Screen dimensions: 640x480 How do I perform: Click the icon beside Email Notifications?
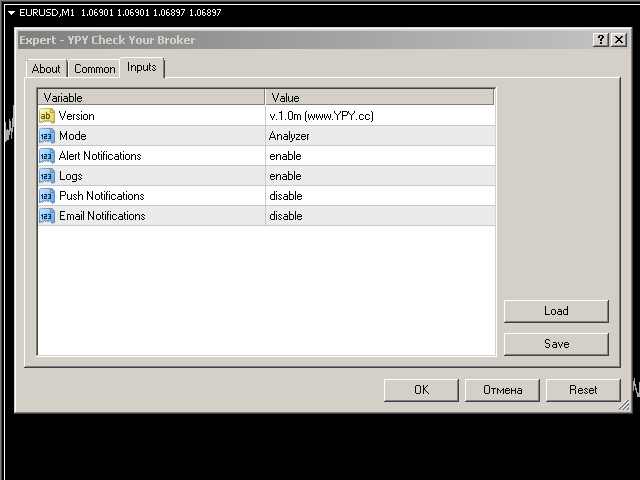46,216
